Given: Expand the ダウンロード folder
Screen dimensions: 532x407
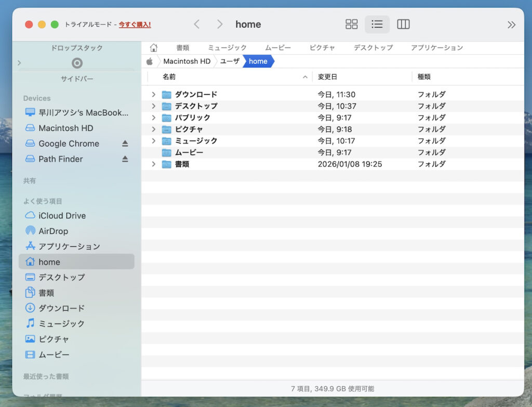Looking at the screenshot, I should pos(153,95).
